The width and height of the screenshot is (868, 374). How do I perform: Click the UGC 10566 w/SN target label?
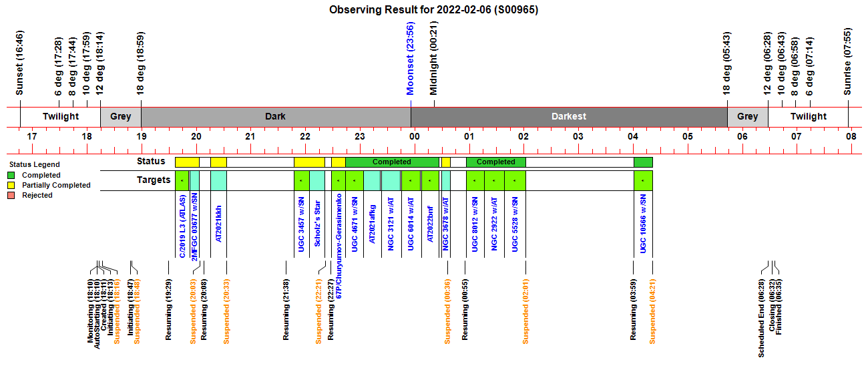tap(643, 224)
